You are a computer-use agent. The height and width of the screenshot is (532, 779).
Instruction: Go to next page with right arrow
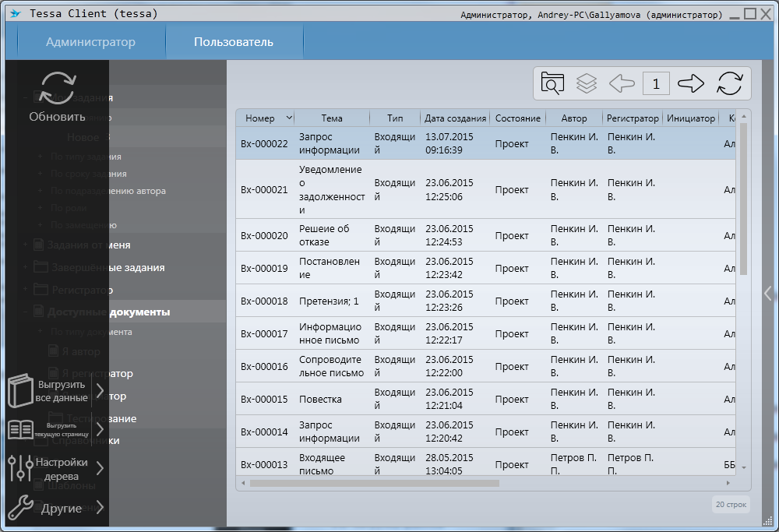pos(691,83)
